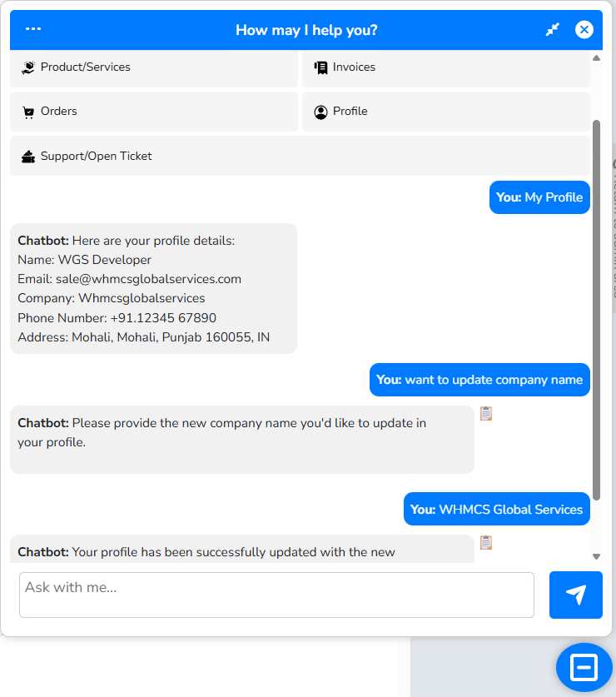Click the Profile user icon

point(320,112)
